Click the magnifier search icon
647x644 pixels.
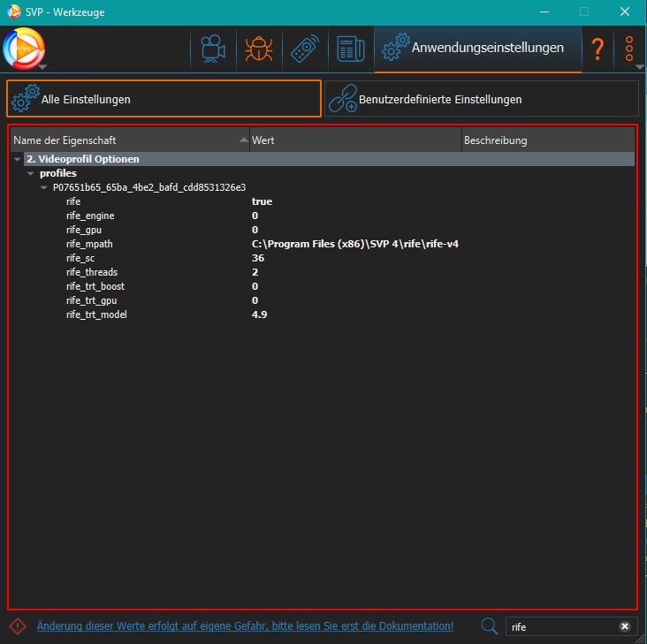(x=489, y=625)
